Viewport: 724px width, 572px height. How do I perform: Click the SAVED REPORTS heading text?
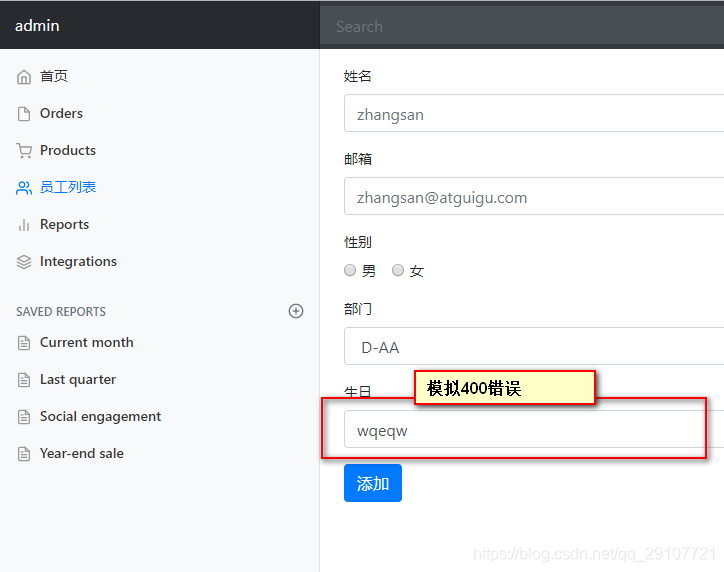pos(61,312)
